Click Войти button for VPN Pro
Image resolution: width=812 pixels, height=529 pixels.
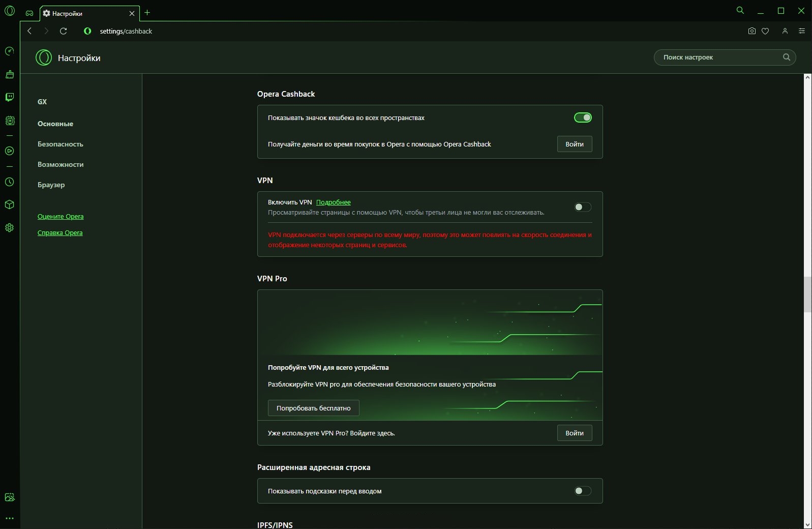click(x=575, y=433)
